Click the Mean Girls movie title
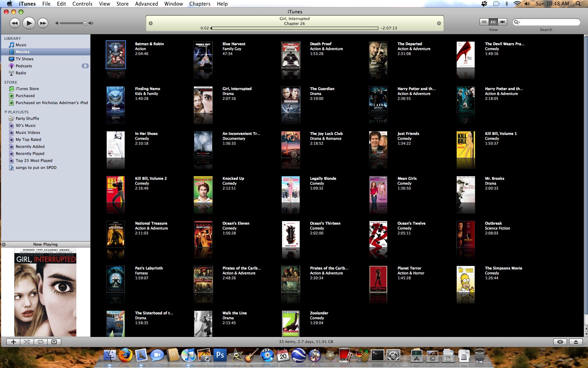588x368 pixels. click(407, 178)
